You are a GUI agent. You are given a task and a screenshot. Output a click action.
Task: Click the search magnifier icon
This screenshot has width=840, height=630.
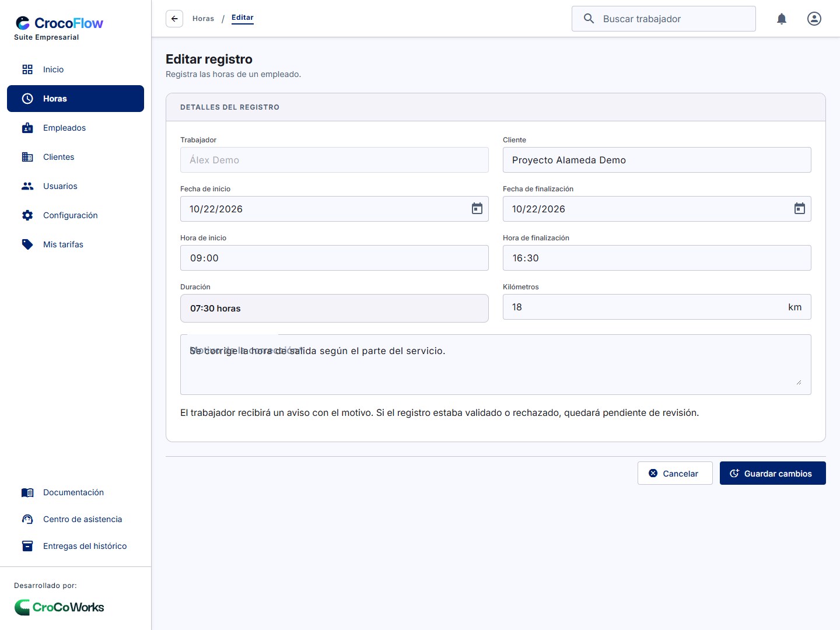click(x=589, y=19)
